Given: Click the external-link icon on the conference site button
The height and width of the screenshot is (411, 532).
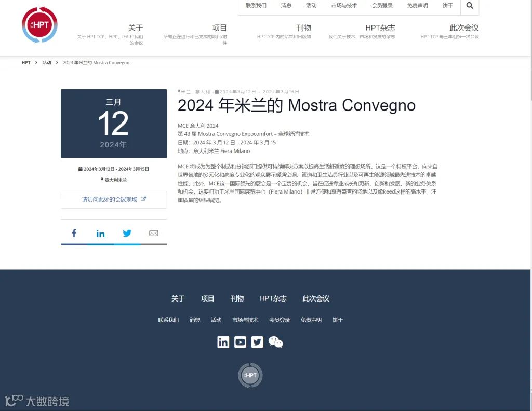Looking at the screenshot, I should point(143,199).
